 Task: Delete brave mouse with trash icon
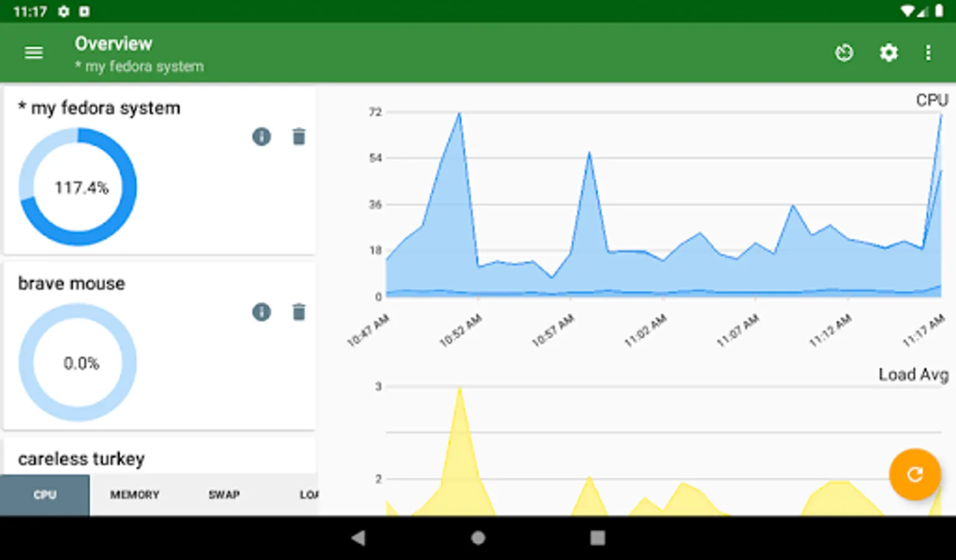(x=299, y=312)
